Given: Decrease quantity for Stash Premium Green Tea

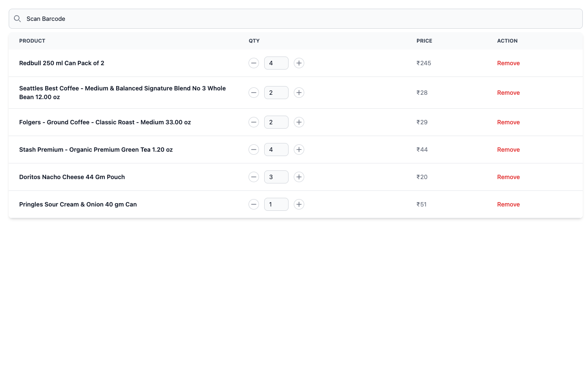Looking at the screenshot, I should (x=254, y=150).
